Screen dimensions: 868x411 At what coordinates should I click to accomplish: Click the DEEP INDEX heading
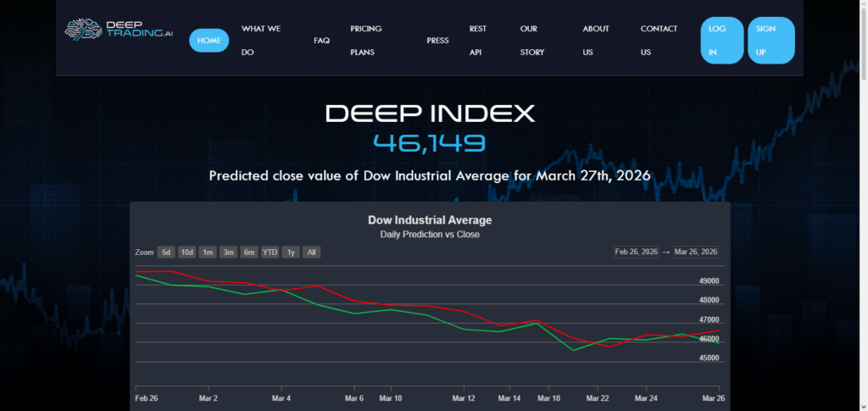coord(430,114)
